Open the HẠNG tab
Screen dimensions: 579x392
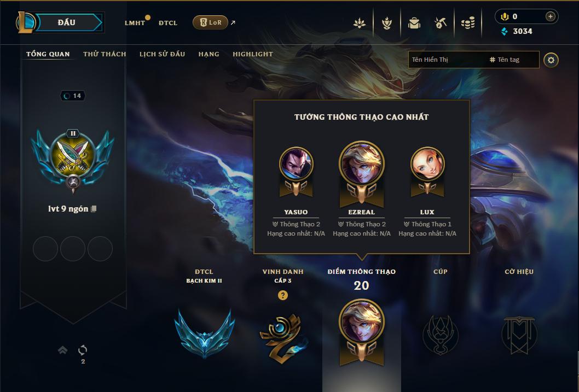coord(209,54)
